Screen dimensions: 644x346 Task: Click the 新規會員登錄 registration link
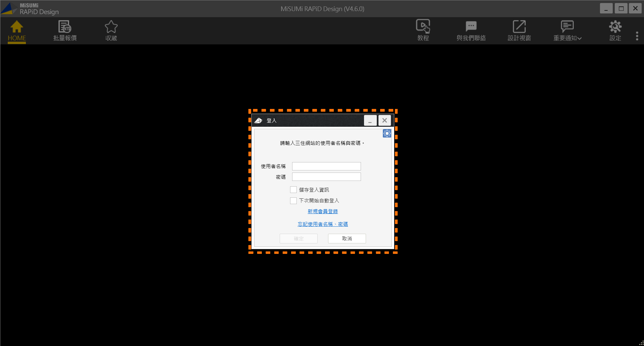click(323, 212)
